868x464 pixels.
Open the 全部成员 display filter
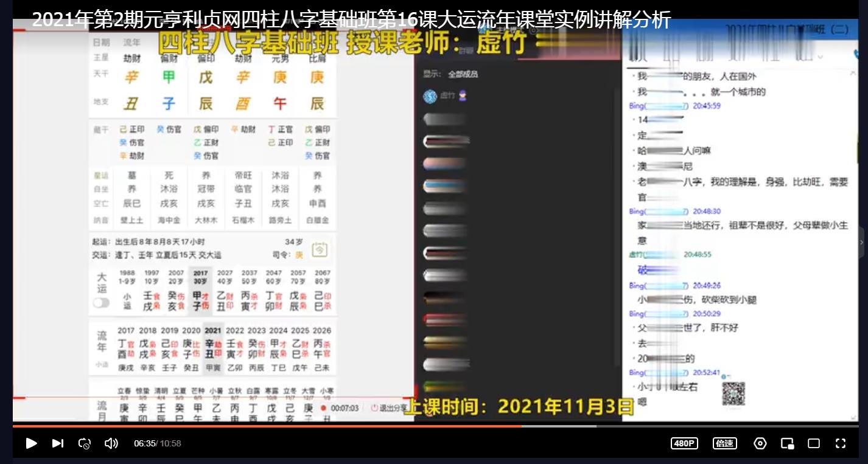(x=463, y=74)
